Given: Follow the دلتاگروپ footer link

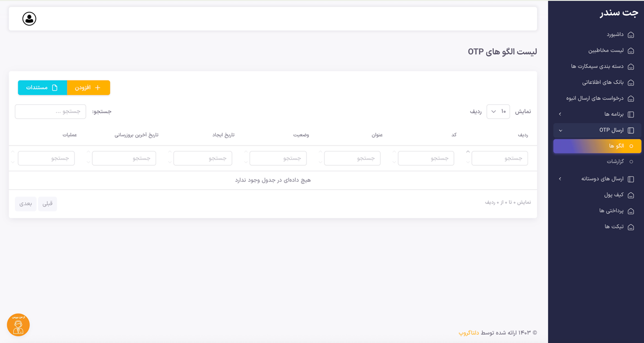Looking at the screenshot, I should 469,333.
